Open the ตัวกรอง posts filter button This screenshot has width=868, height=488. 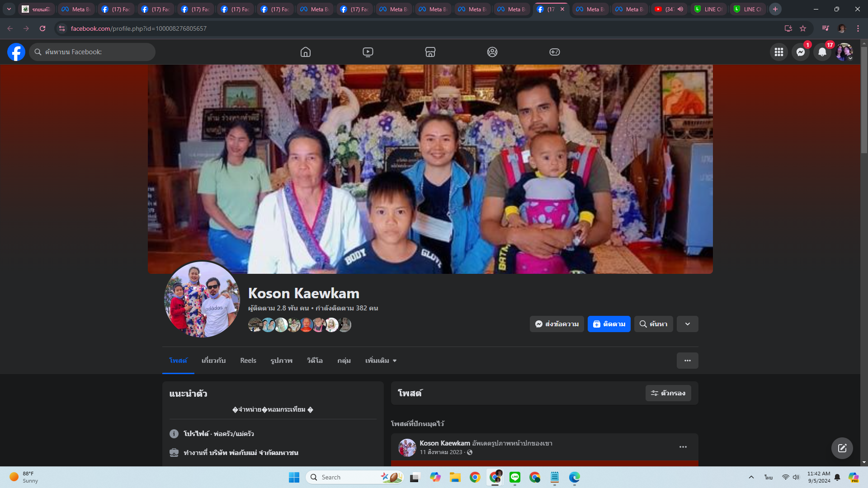pyautogui.click(x=668, y=393)
